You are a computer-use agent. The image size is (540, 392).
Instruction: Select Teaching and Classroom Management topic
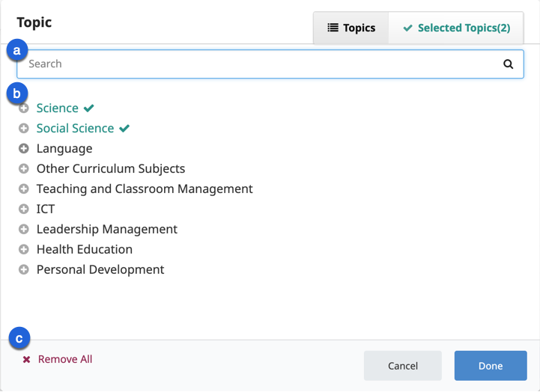(x=145, y=189)
